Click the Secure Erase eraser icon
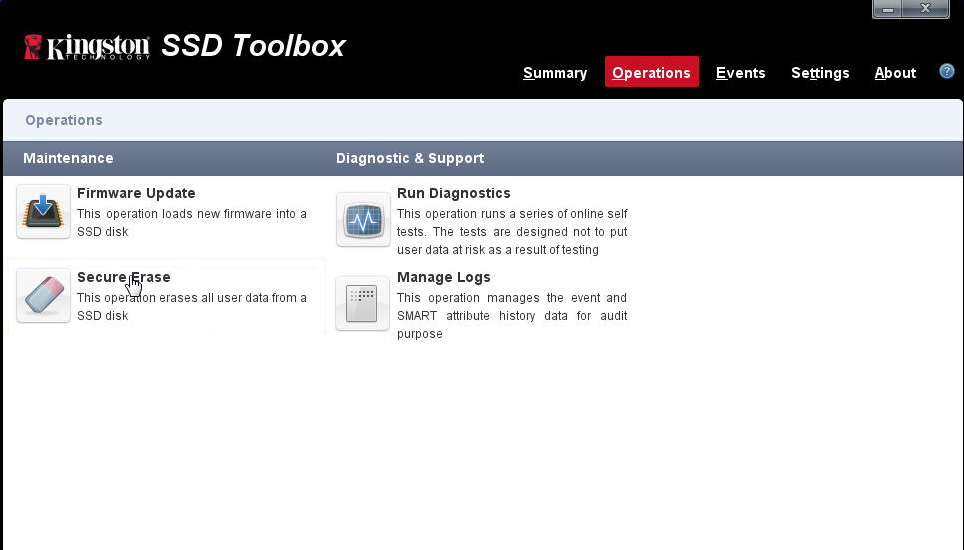Viewport: 964px width, 550px height. point(43,296)
